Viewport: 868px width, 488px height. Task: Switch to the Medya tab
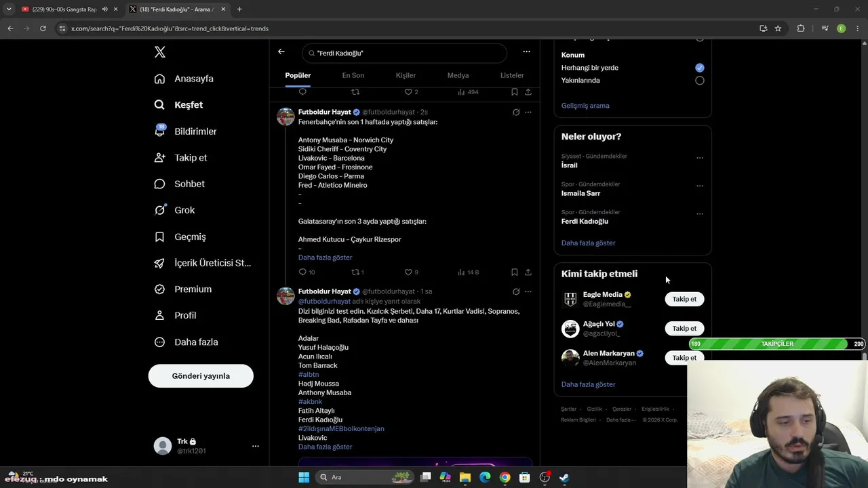(458, 75)
